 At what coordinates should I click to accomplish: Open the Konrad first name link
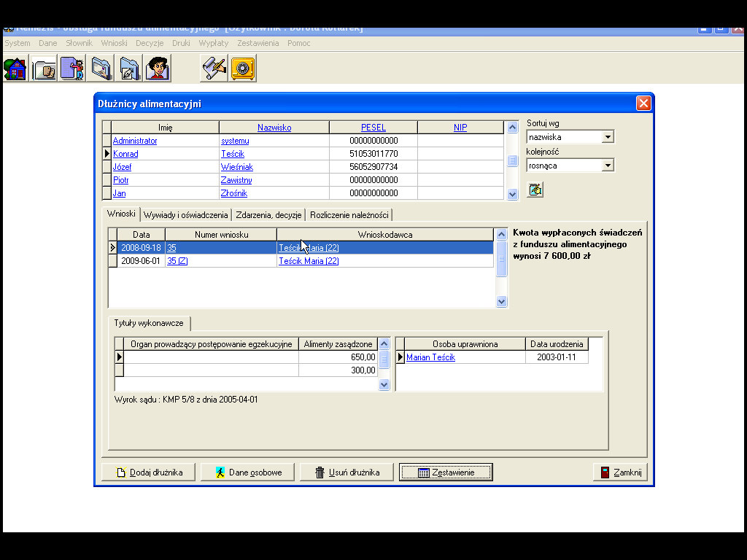pyautogui.click(x=125, y=155)
